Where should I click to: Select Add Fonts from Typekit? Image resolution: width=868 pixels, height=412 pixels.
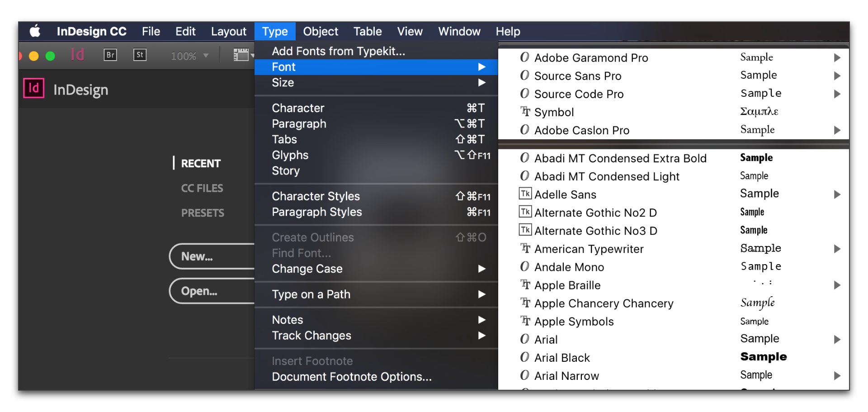tap(338, 51)
